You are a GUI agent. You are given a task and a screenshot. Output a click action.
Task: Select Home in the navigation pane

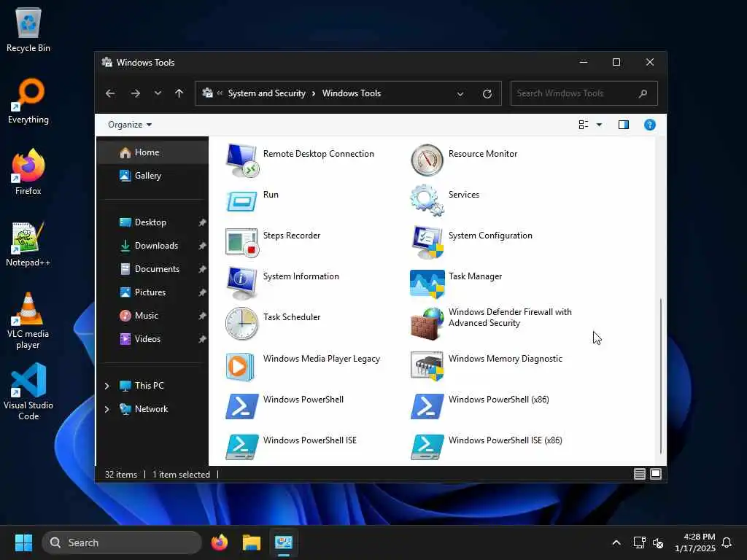[x=152, y=152]
